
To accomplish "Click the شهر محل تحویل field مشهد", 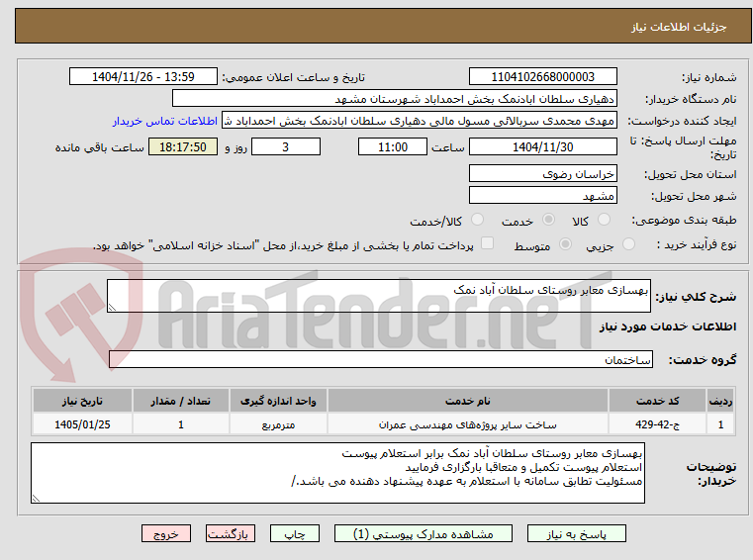I will 542,196.
